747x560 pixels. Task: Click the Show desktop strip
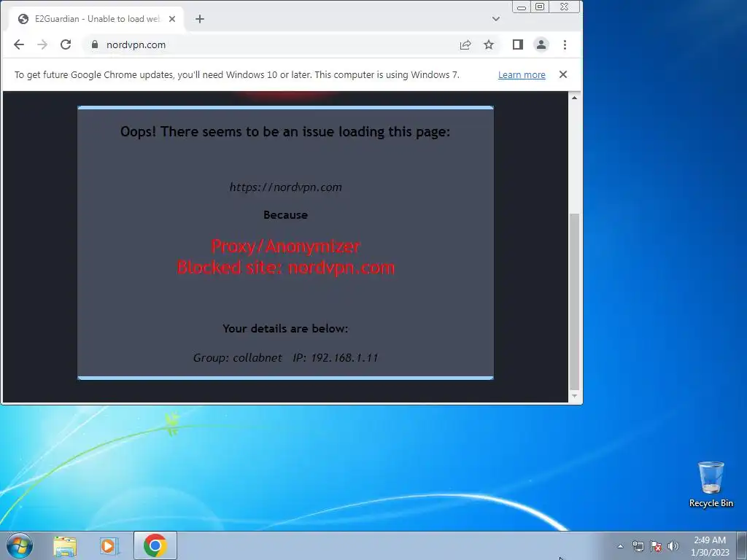[742, 545]
